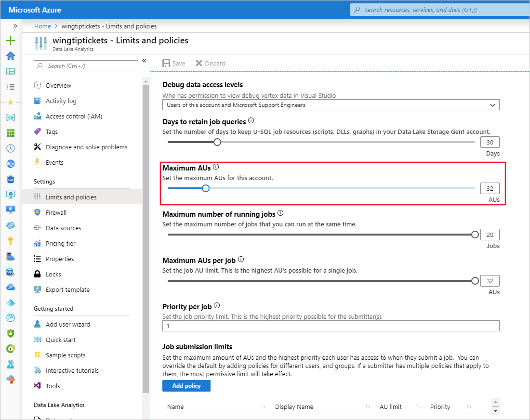
Task: Click the Discard button
Action: coord(210,63)
